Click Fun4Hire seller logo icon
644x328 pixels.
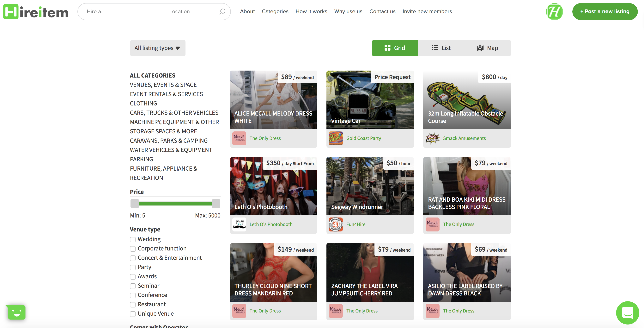(336, 224)
